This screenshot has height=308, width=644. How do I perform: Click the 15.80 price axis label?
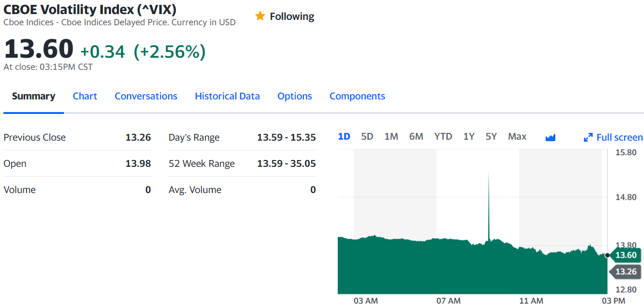click(626, 152)
